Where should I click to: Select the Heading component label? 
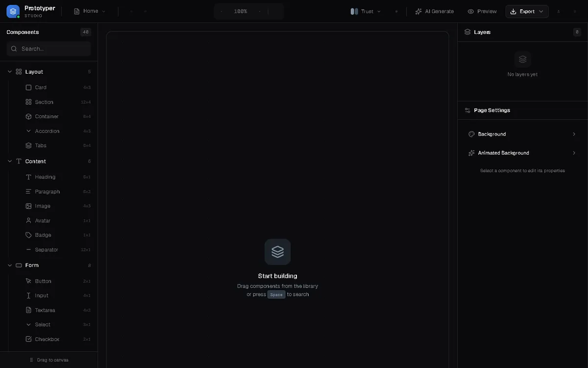[x=45, y=177]
